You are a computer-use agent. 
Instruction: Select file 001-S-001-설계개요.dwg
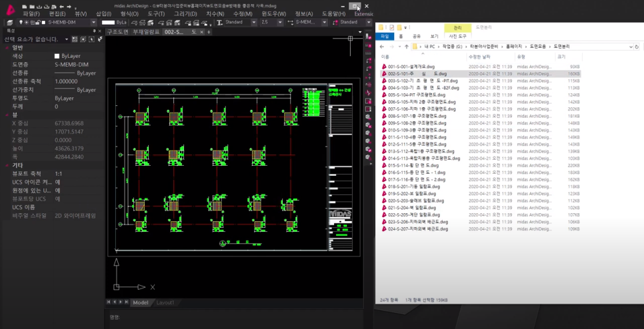[411, 67]
